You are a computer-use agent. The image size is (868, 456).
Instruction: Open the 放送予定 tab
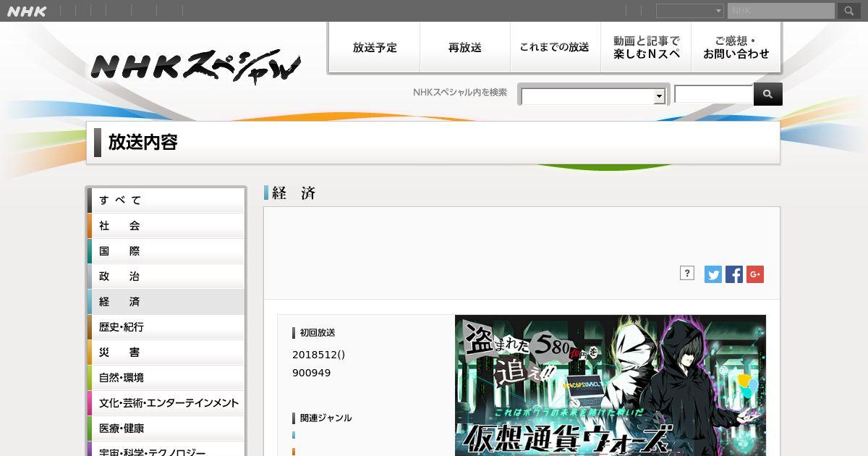coord(375,47)
